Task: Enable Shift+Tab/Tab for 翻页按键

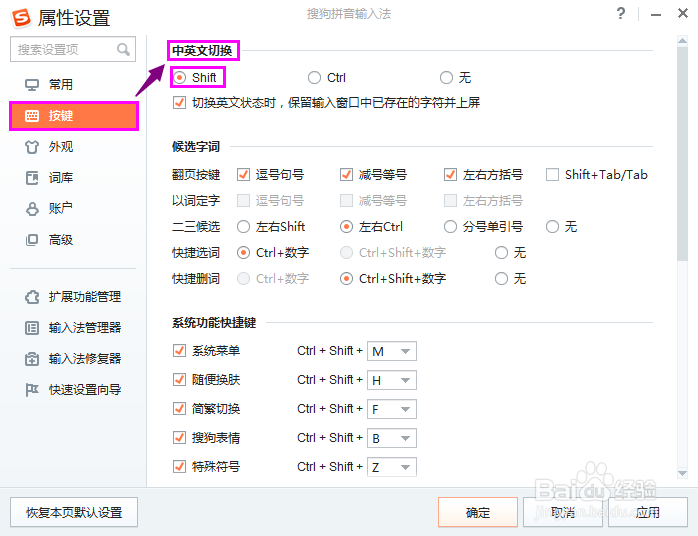Action: [552, 175]
